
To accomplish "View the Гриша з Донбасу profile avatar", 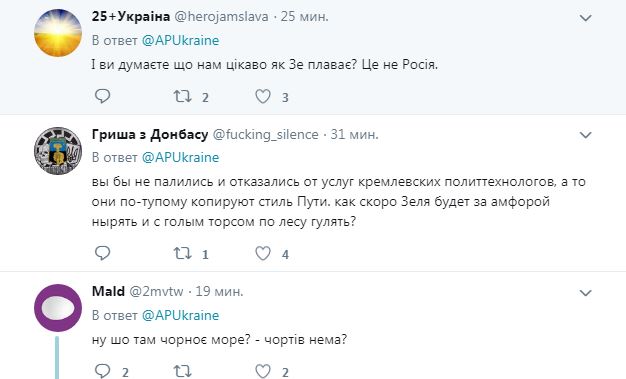I will [58, 151].
